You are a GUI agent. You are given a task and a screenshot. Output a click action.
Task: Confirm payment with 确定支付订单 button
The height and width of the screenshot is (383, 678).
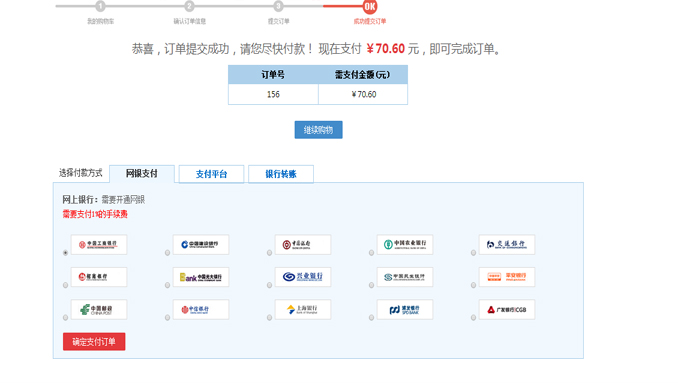[x=94, y=342]
